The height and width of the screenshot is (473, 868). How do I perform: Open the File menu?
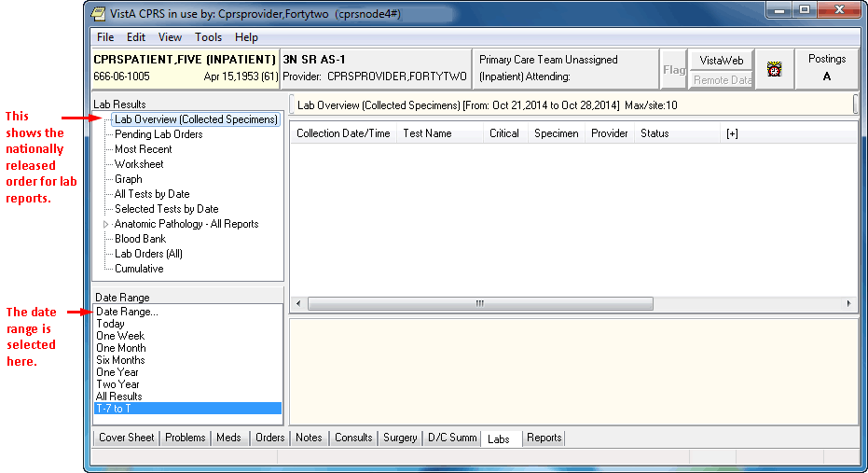point(105,37)
